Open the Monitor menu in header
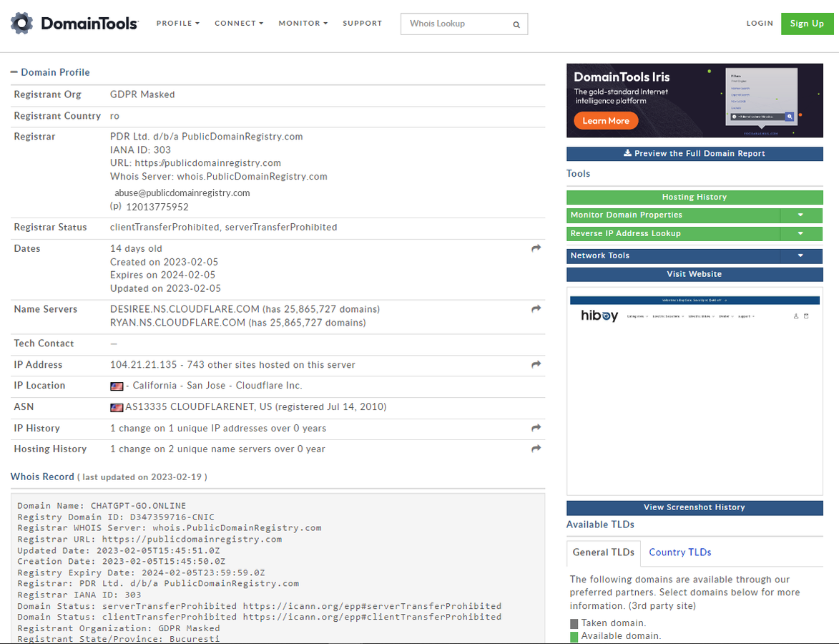Viewport: 839px width, 644px height. click(303, 24)
